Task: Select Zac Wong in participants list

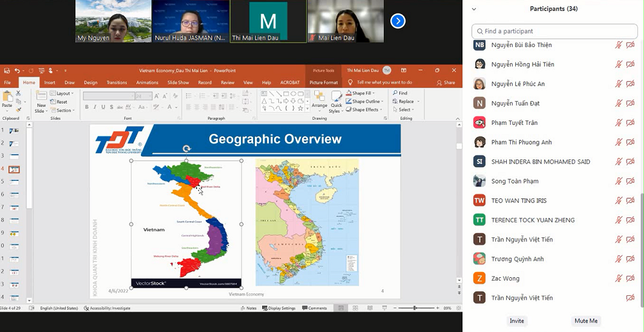Action: [554, 278]
